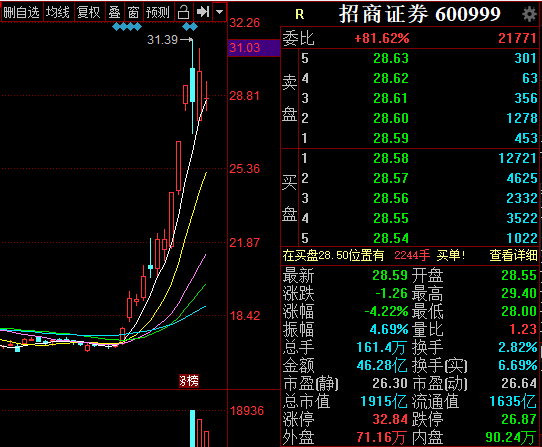The height and width of the screenshot is (447, 542).
Task: Click the 量比 value 1.23
Action: [523, 329]
